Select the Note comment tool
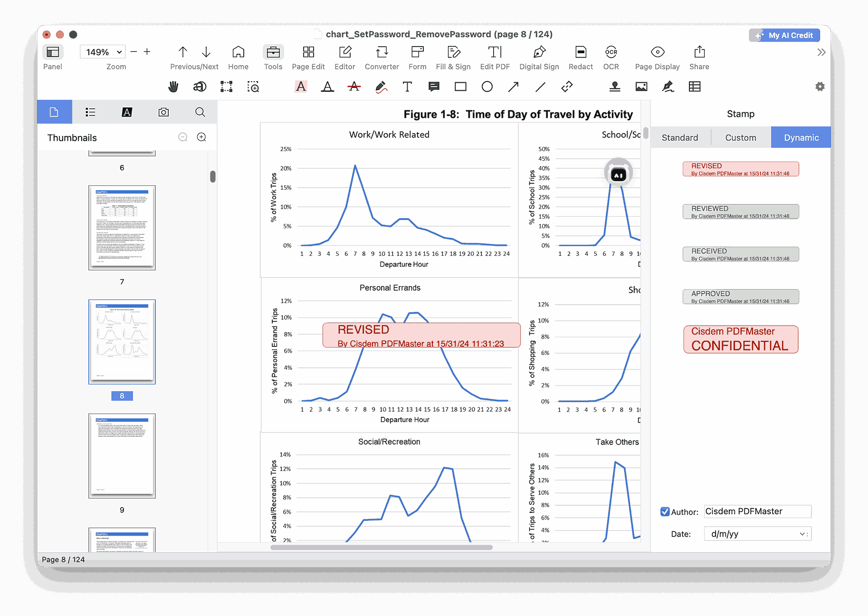868x616 pixels. 434,87
